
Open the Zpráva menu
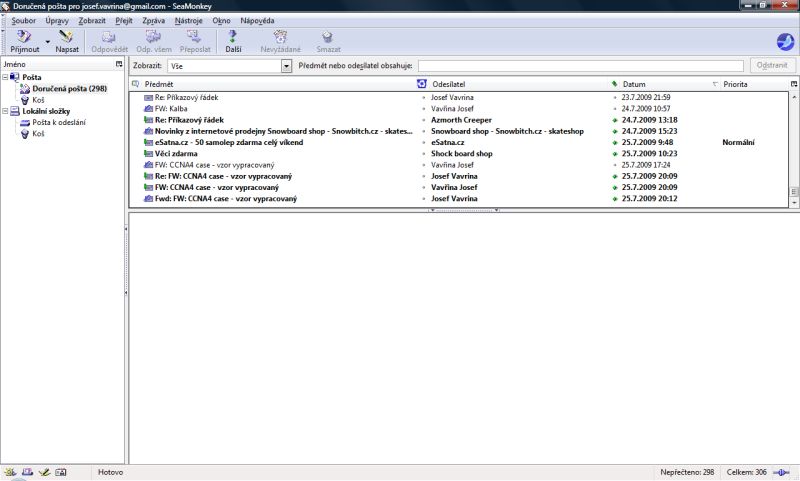click(x=153, y=21)
